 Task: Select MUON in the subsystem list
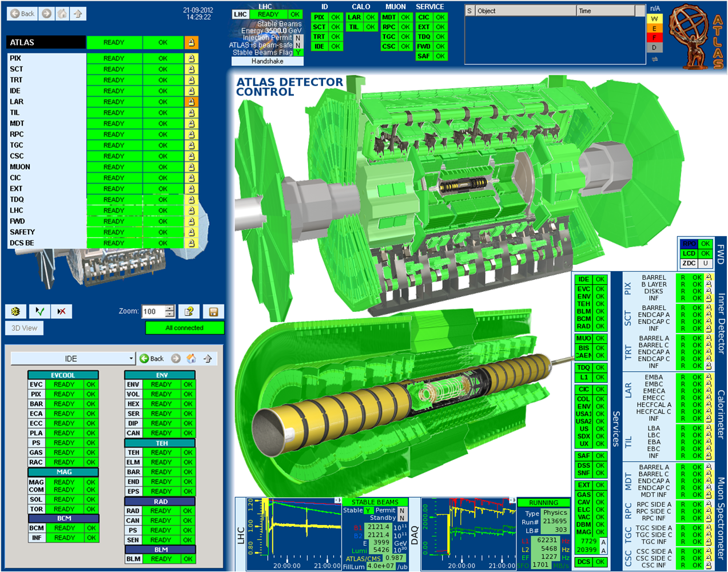coord(20,167)
